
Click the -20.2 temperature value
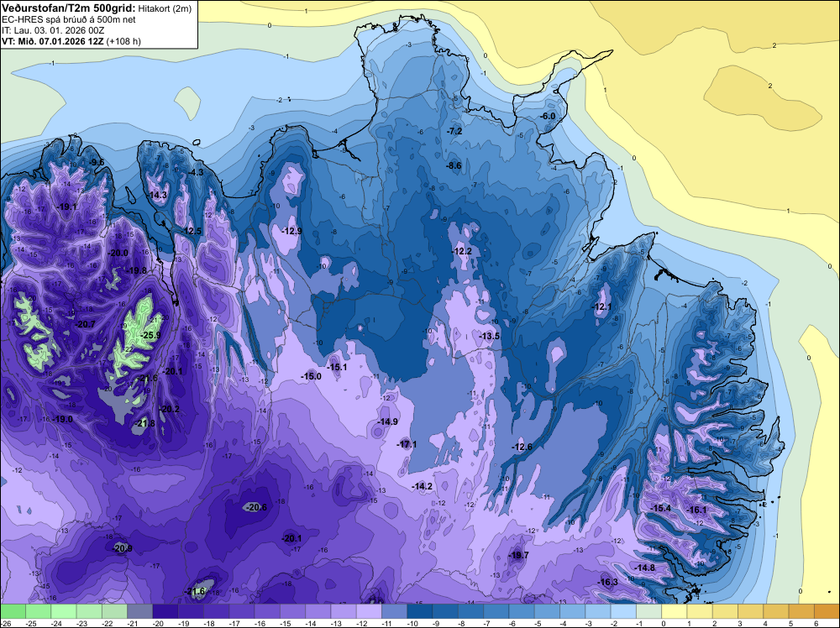pyautogui.click(x=170, y=409)
